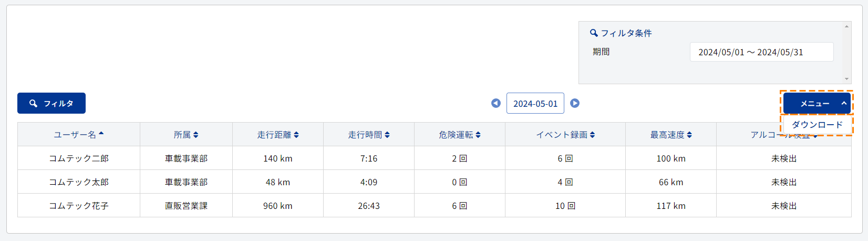Click magnifier icon beside フィルタ条件

click(594, 33)
